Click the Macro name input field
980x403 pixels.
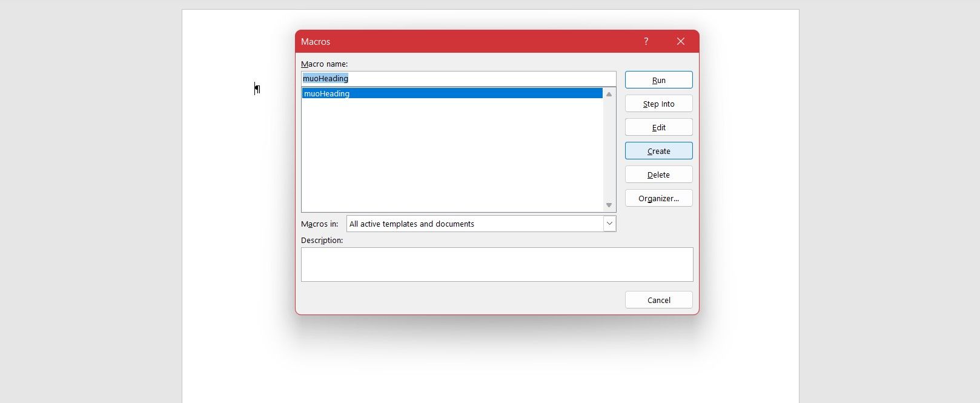click(459, 79)
